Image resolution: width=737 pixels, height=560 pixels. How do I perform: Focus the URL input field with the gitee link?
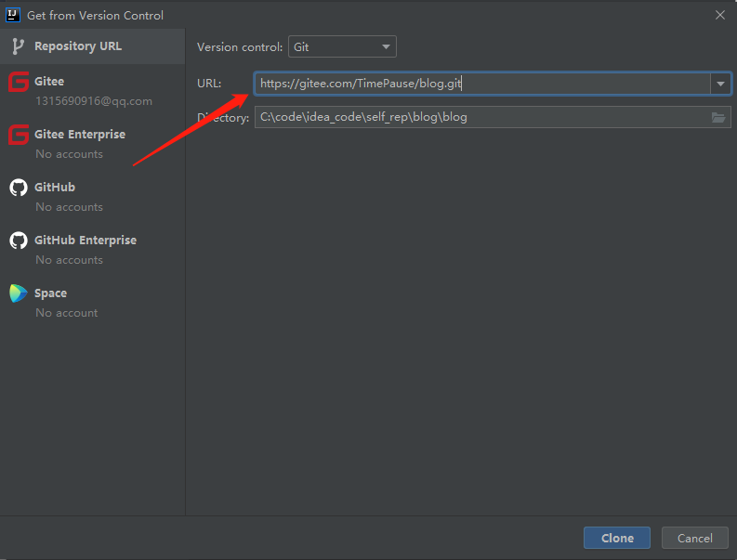click(483, 84)
